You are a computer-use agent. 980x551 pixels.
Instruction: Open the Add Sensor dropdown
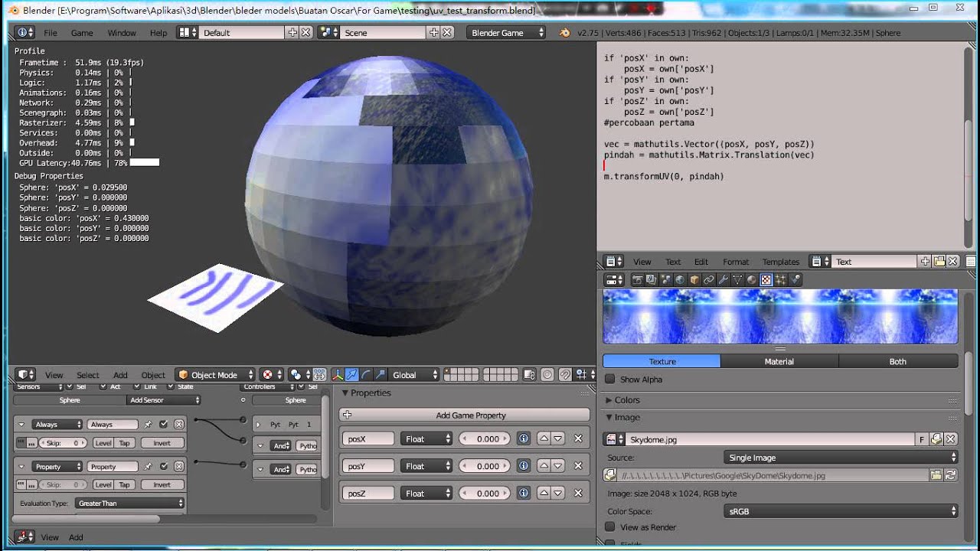(164, 400)
